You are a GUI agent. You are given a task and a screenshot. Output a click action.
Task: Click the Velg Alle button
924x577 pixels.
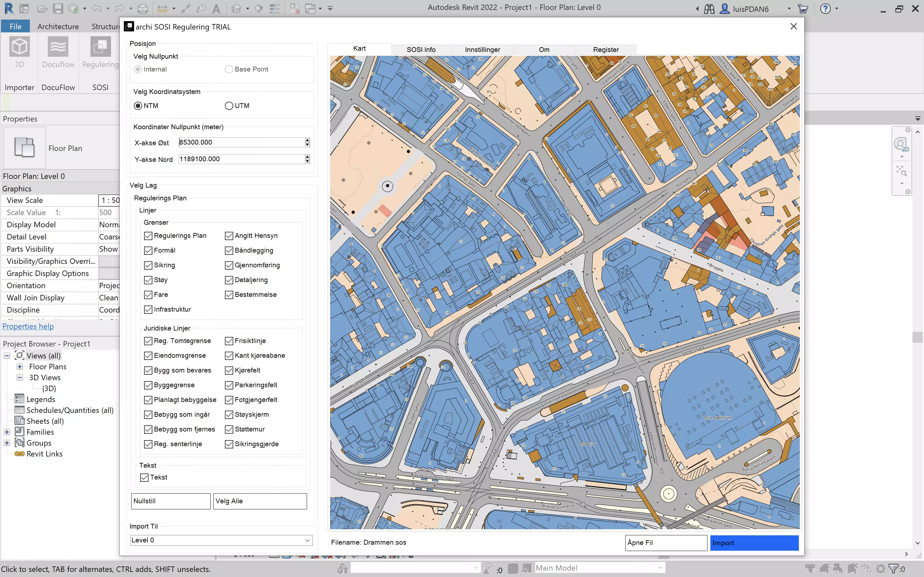260,501
